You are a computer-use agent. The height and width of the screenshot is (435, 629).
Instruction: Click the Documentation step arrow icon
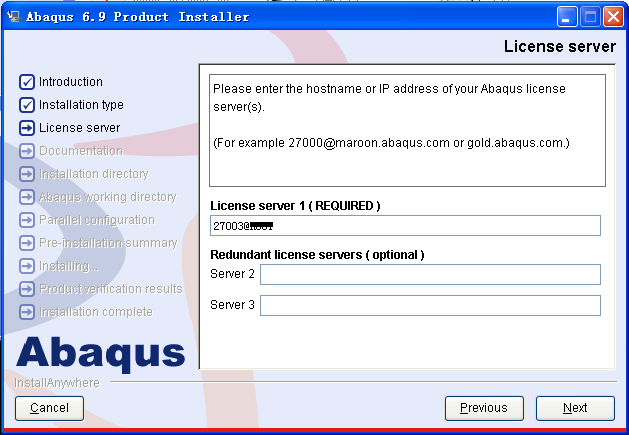coord(27,151)
